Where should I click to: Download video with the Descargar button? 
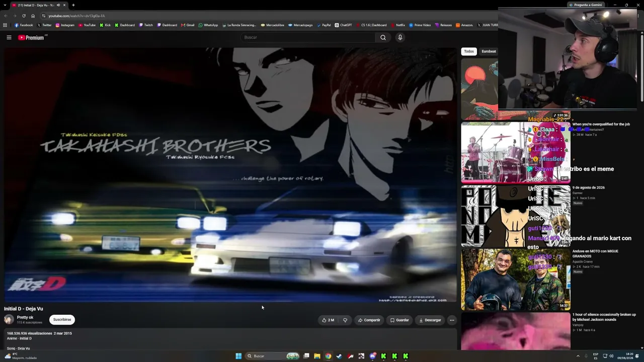pyautogui.click(x=430, y=320)
